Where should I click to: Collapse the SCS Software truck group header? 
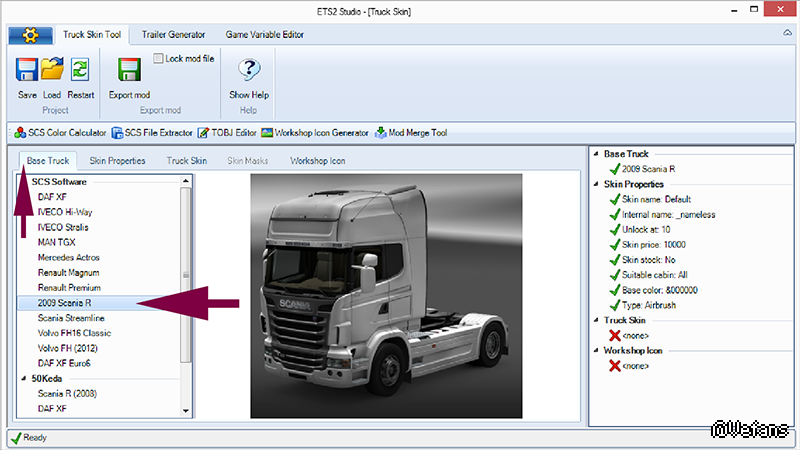tap(59, 182)
